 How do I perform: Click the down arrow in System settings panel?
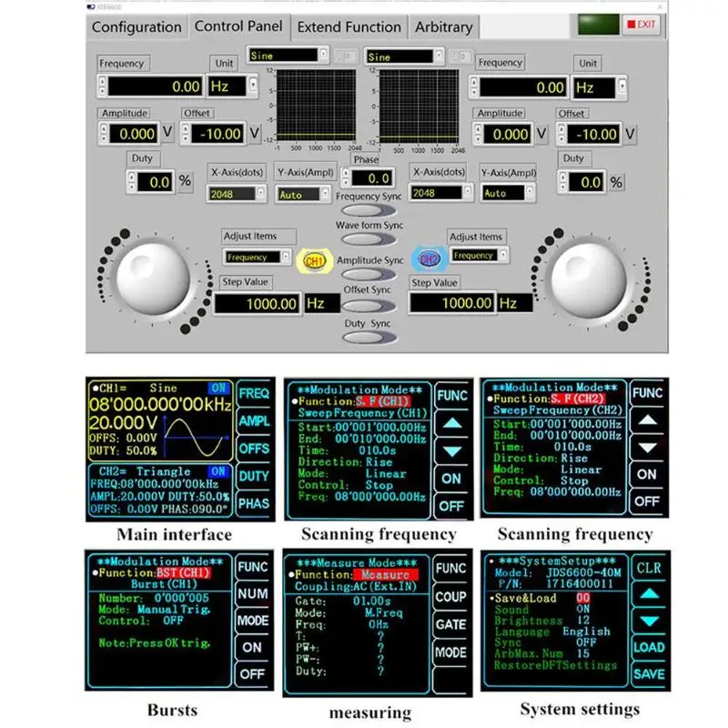point(650,621)
